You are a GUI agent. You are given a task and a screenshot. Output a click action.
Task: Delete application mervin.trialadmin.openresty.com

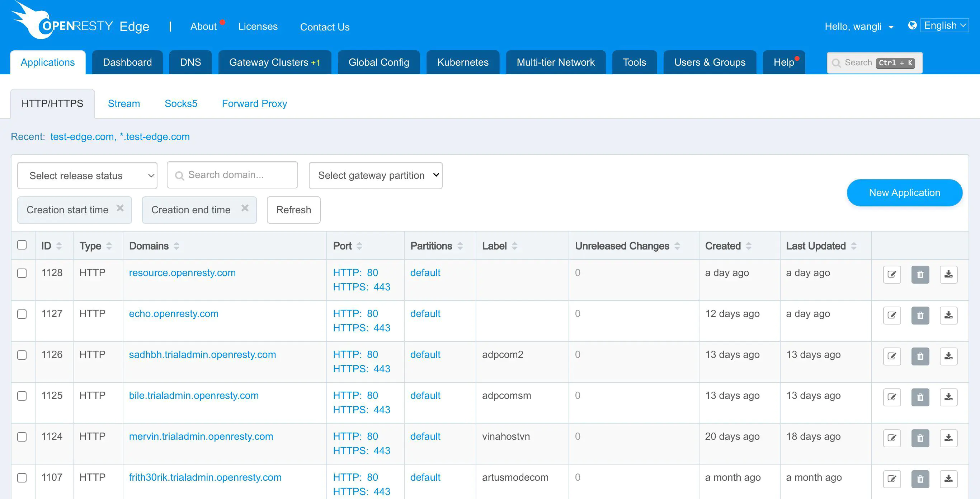[x=920, y=438]
